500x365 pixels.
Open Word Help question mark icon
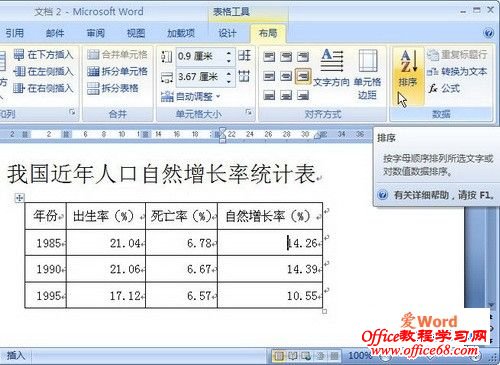pos(488,33)
